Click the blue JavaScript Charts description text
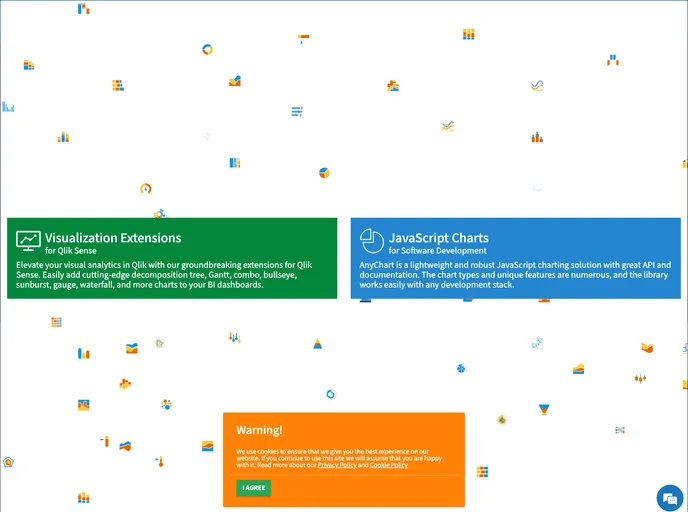The width and height of the screenshot is (688, 512). [x=515, y=275]
